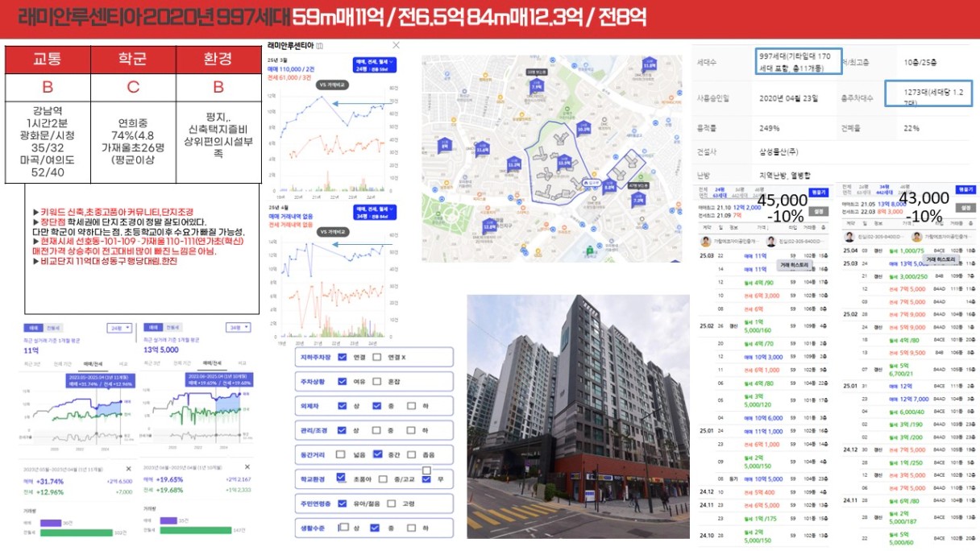980x551 pixels.
Task: Toggle 동간거리 중간 checkbox
Action: click(x=378, y=454)
